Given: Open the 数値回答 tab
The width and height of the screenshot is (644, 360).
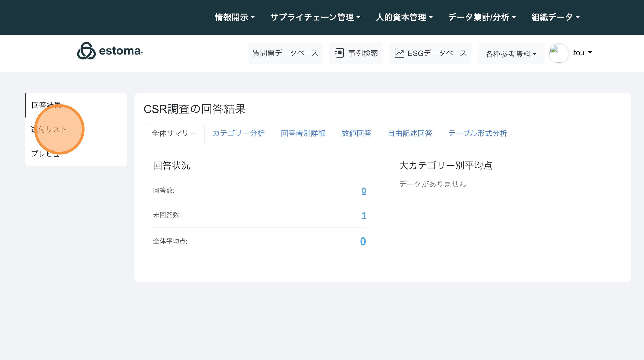Looking at the screenshot, I should click(356, 133).
